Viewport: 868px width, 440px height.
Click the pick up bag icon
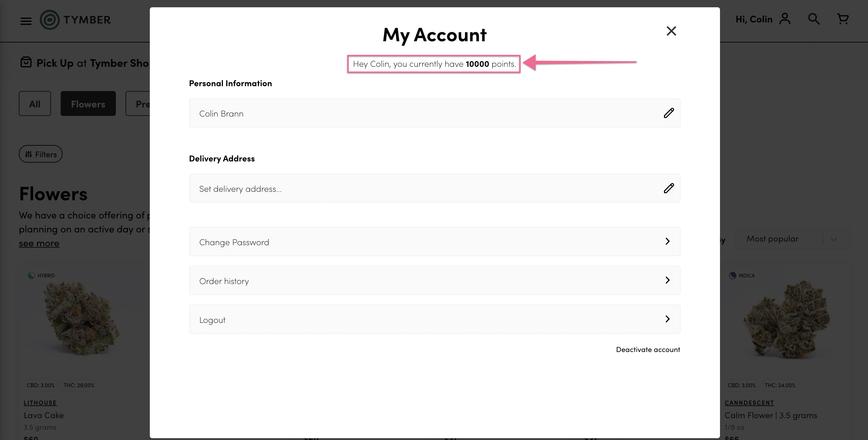[x=26, y=63]
